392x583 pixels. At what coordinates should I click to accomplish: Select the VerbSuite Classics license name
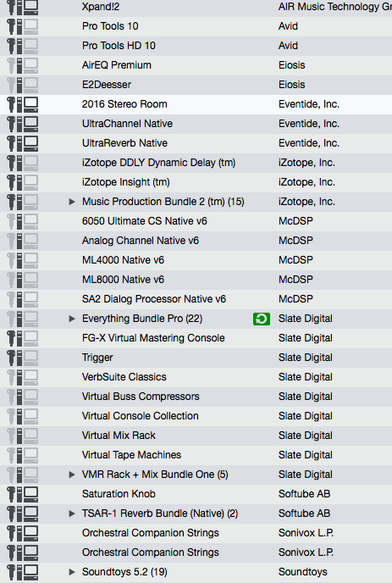(124, 377)
